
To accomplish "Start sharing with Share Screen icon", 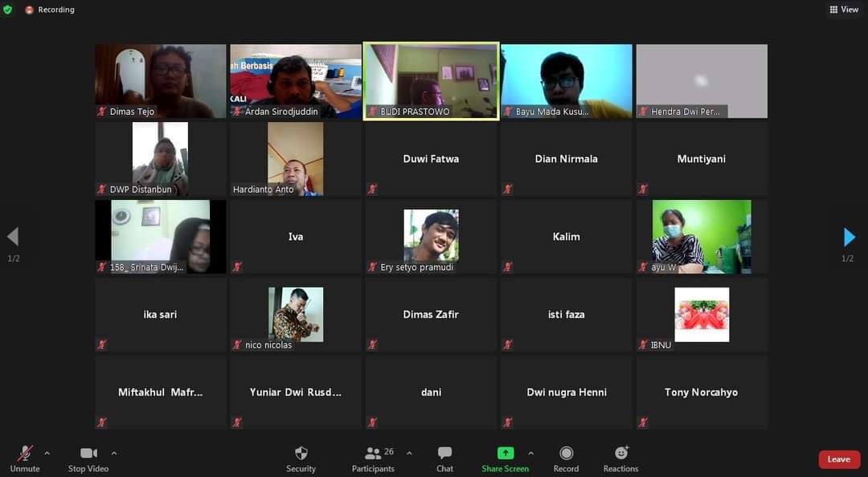I will tap(505, 453).
